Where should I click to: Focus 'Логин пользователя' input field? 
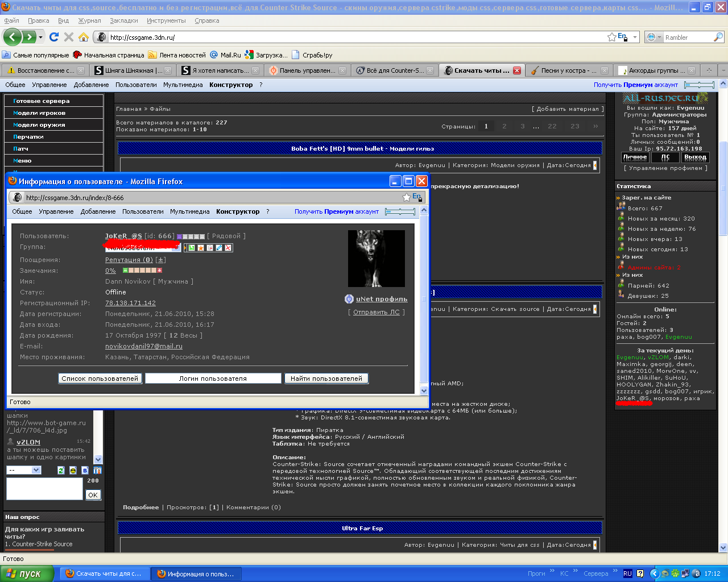(213, 379)
